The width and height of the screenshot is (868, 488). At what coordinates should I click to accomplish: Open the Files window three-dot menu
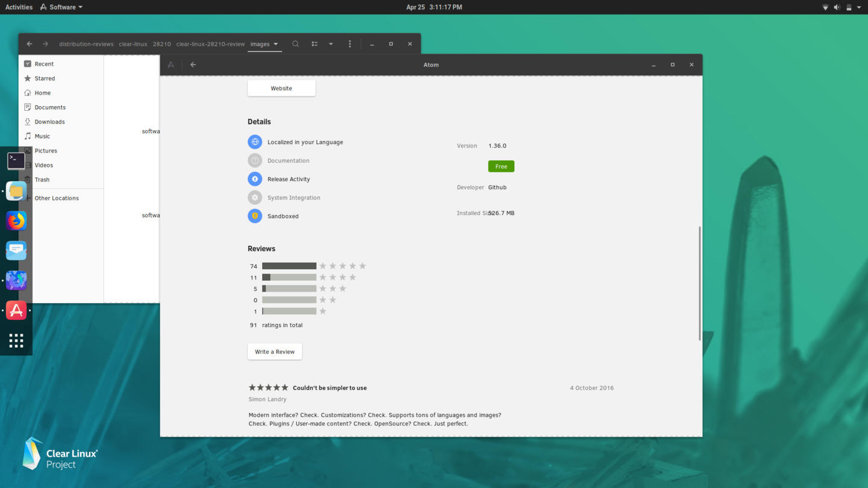[x=350, y=44]
